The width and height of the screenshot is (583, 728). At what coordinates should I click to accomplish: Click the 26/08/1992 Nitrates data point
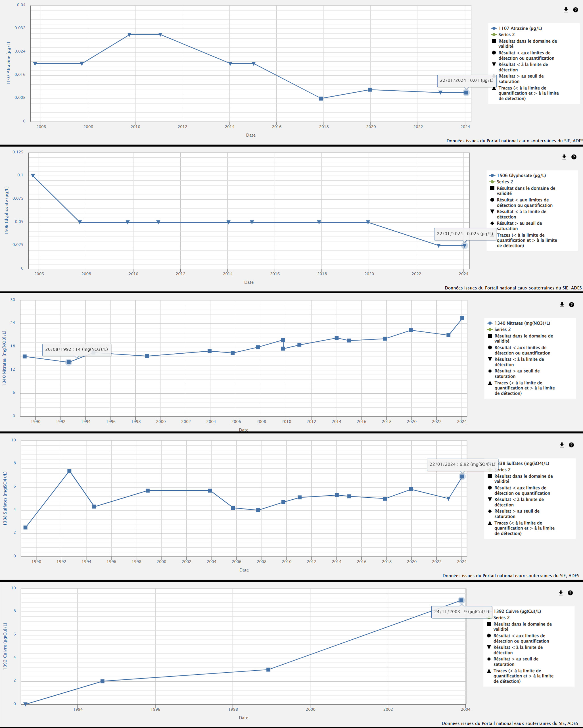click(x=68, y=362)
